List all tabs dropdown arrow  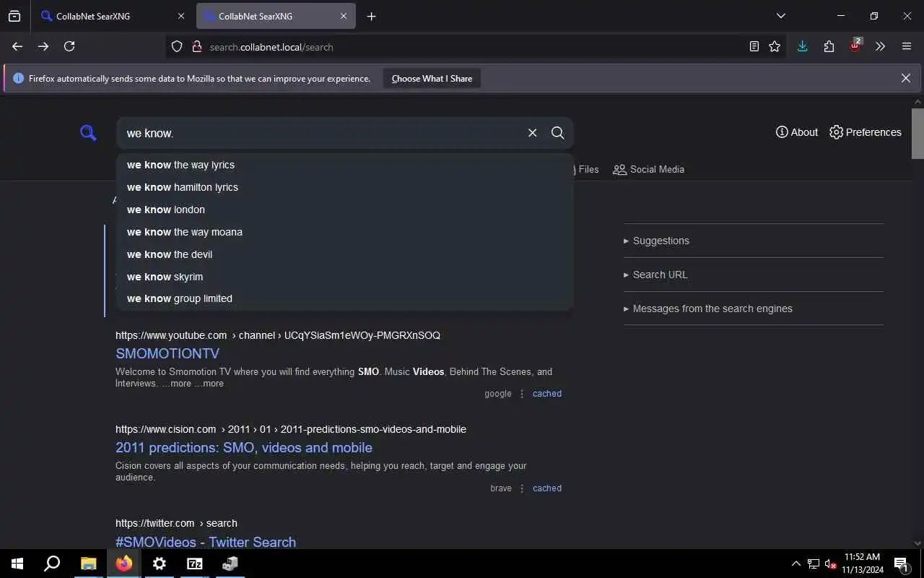pyautogui.click(x=780, y=16)
